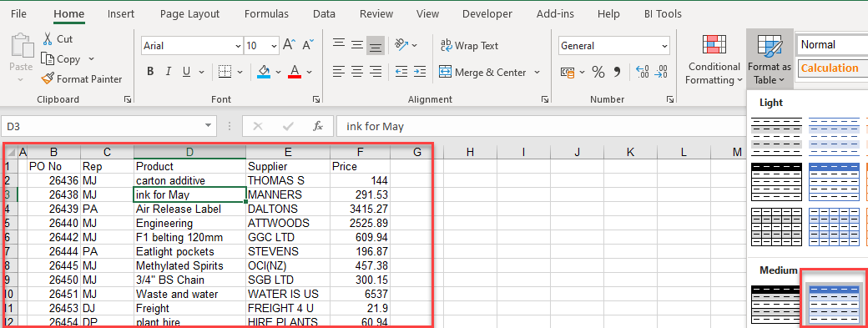This screenshot has height=328, width=868.
Task: Click the formula bar Cancel X
Action: [257, 126]
